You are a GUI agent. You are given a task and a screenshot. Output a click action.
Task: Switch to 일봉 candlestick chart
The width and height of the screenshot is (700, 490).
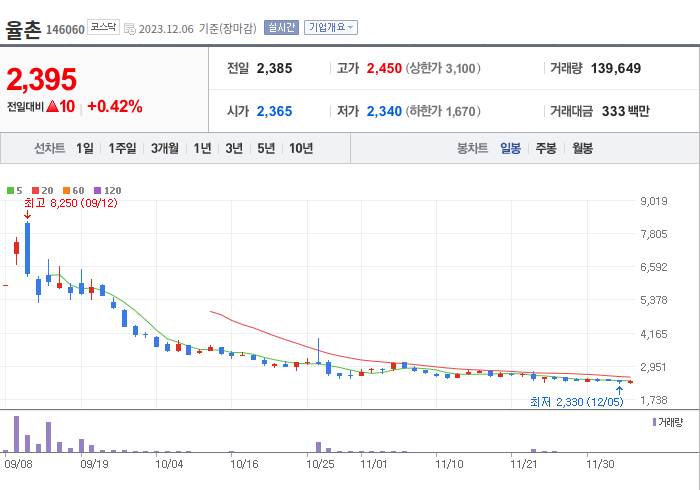tap(510, 148)
